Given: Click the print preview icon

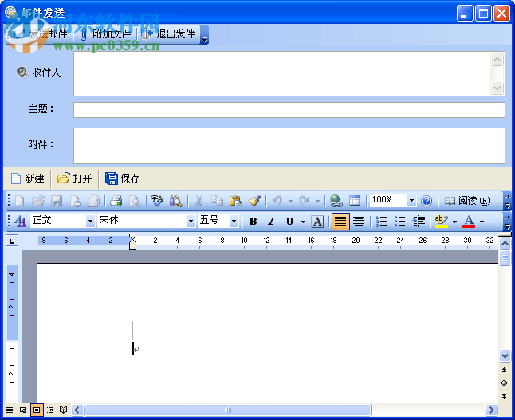Looking at the screenshot, I should point(135,201).
